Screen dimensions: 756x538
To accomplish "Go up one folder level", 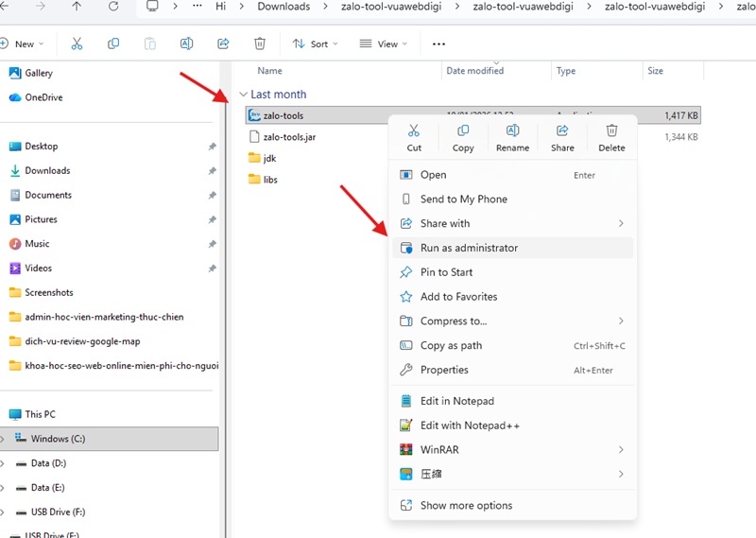I will pyautogui.click(x=77, y=7).
